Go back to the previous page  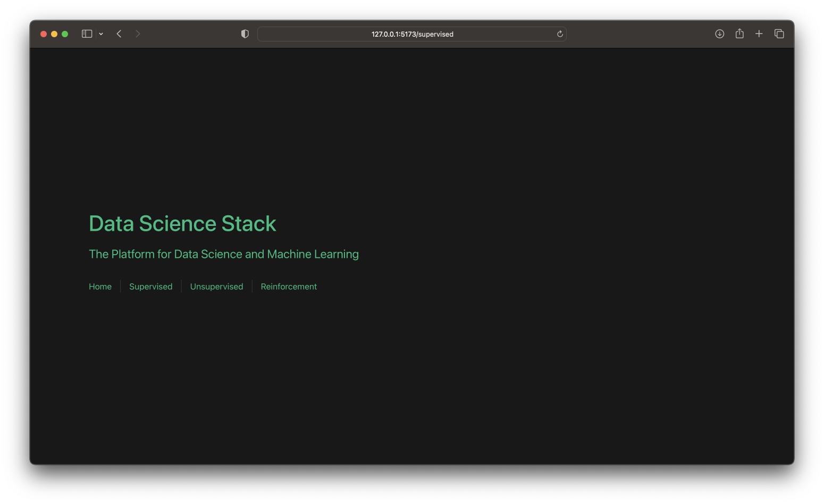click(119, 34)
